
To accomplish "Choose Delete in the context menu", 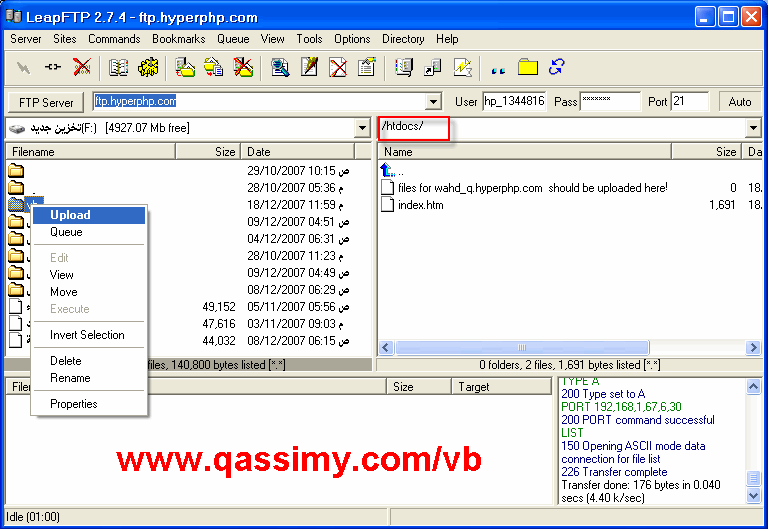I will click(89, 361).
